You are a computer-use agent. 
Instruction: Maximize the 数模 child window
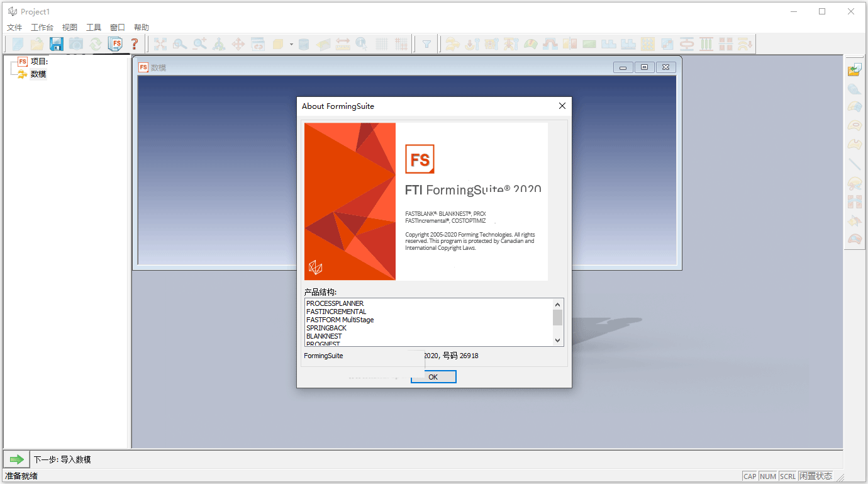point(644,67)
